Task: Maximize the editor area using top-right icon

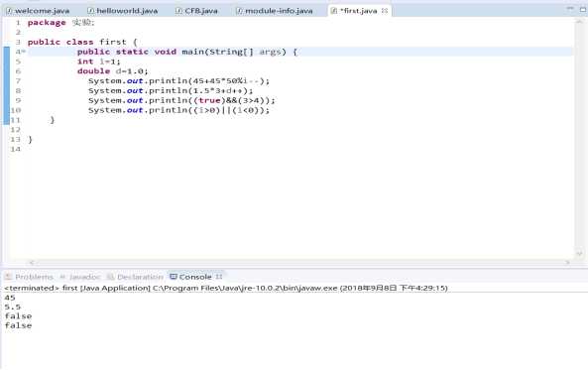Action: [583, 9]
